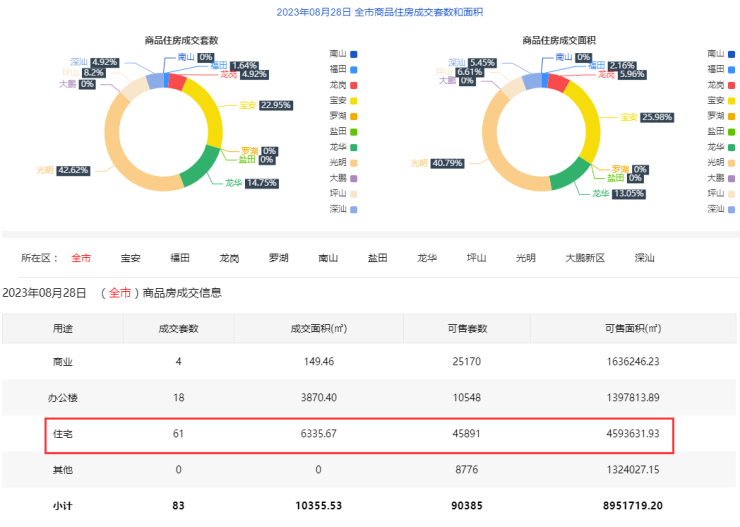Toggle 宝安 legend entry of transaction-count chart
Screen dimensions: 740x527
[341, 100]
